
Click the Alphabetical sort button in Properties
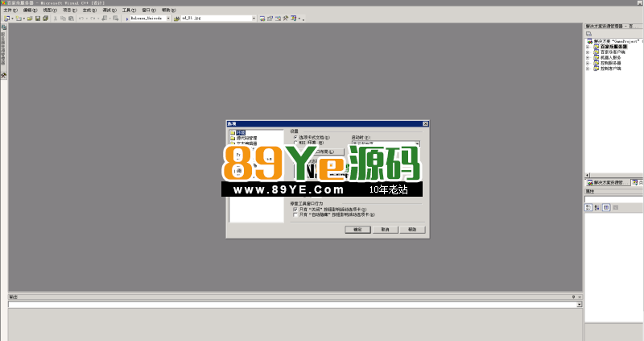[x=597, y=208]
